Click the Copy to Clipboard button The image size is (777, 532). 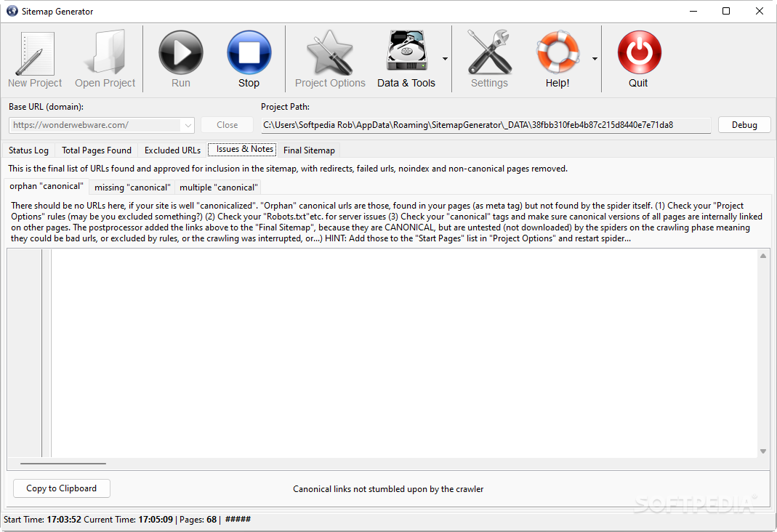pos(62,488)
